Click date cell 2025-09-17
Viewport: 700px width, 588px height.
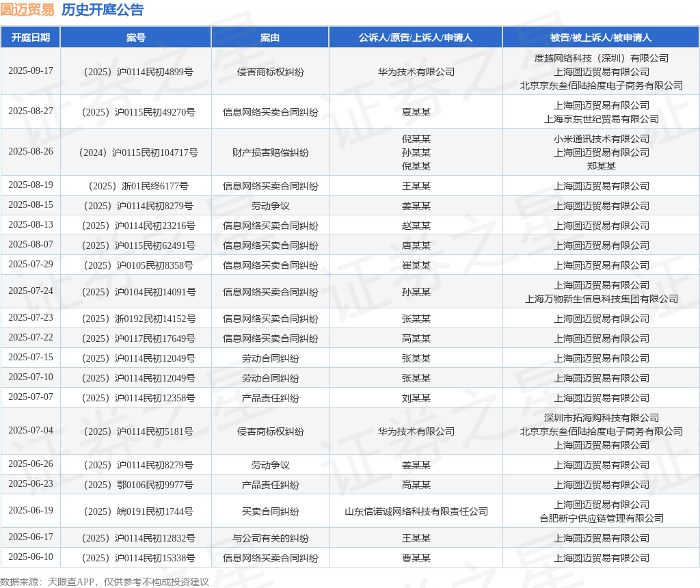click(x=31, y=71)
